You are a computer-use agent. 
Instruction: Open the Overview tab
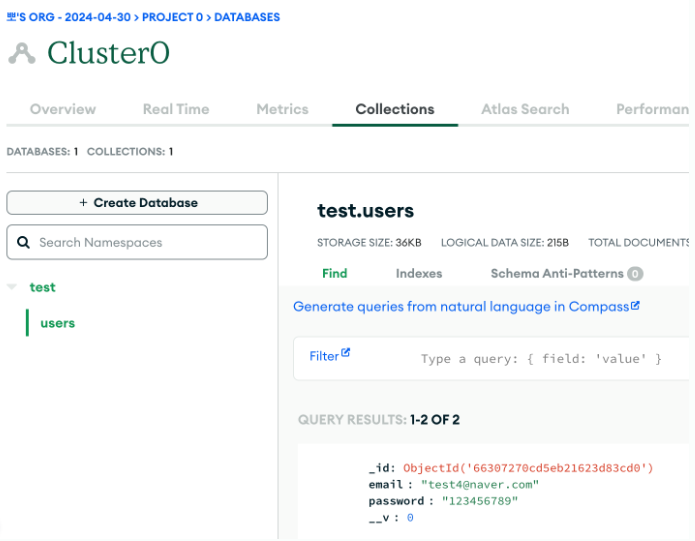click(x=62, y=109)
